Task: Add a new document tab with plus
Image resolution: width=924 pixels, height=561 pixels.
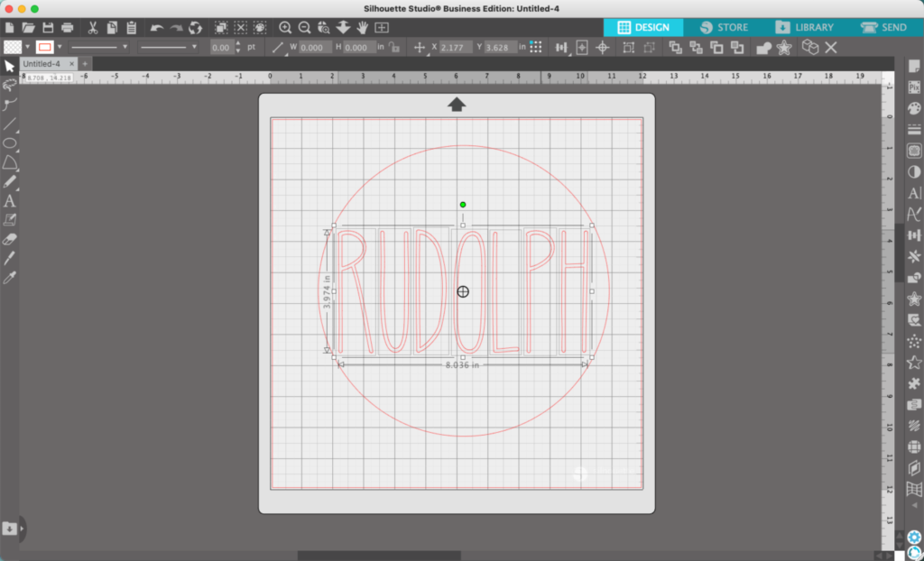Action: [x=85, y=64]
